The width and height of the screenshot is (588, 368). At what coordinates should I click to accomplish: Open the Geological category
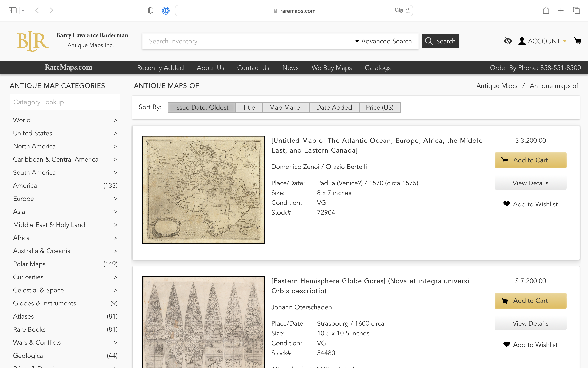pyautogui.click(x=65, y=356)
